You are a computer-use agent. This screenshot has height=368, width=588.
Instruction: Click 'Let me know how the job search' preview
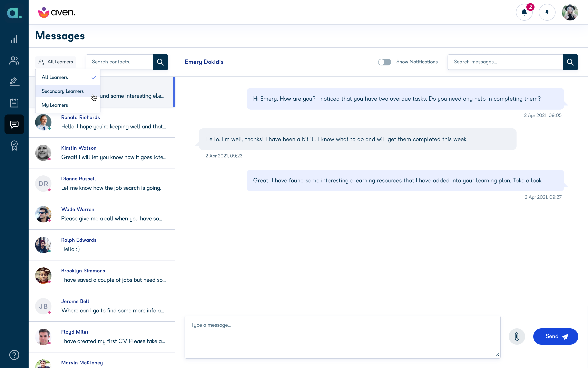(x=111, y=188)
